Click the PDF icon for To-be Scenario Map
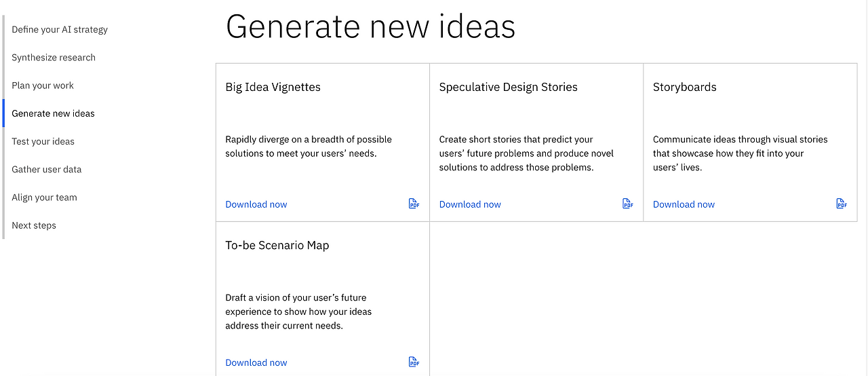Viewport: 868px width, 376px height. tap(414, 362)
